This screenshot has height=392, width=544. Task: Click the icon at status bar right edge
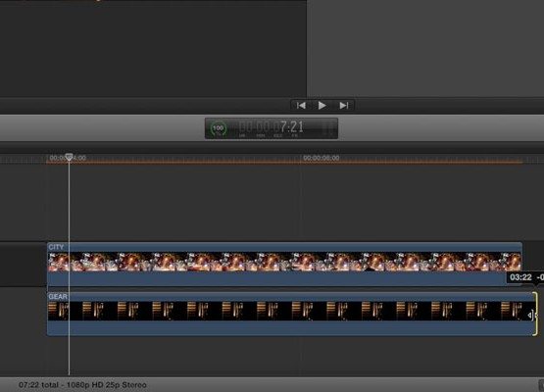(541, 385)
